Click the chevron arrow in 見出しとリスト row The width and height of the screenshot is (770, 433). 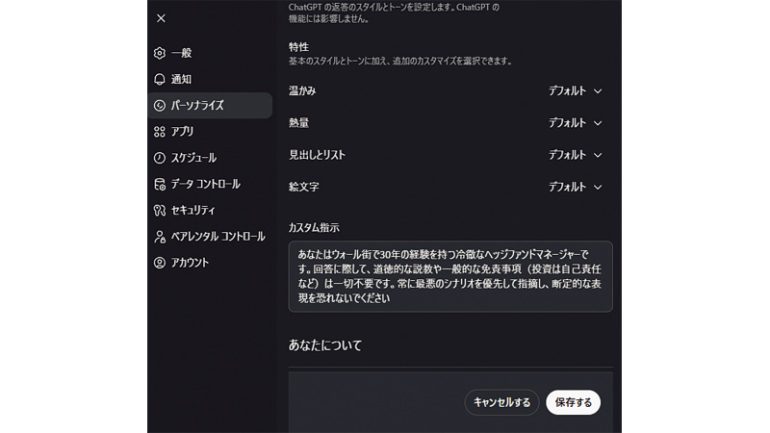[x=598, y=156]
